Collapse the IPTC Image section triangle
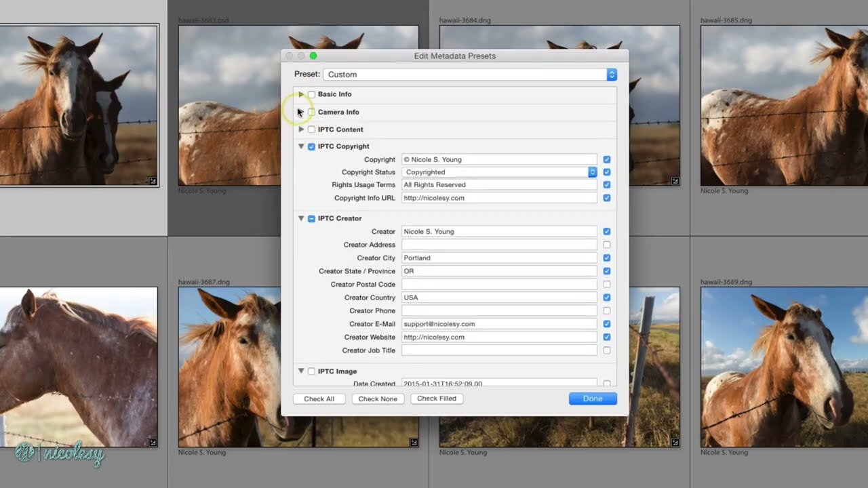The height and width of the screenshot is (488, 868). 301,371
